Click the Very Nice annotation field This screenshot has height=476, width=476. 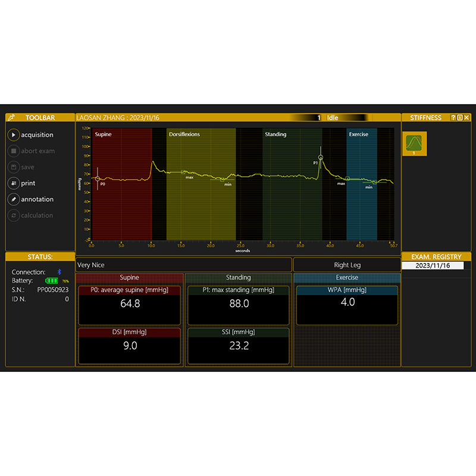[184, 265]
